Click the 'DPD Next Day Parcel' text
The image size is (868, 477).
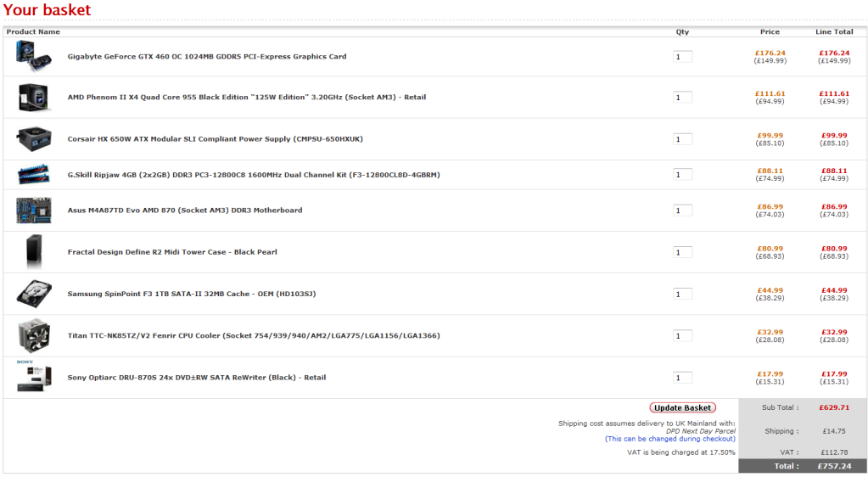pyautogui.click(x=701, y=431)
